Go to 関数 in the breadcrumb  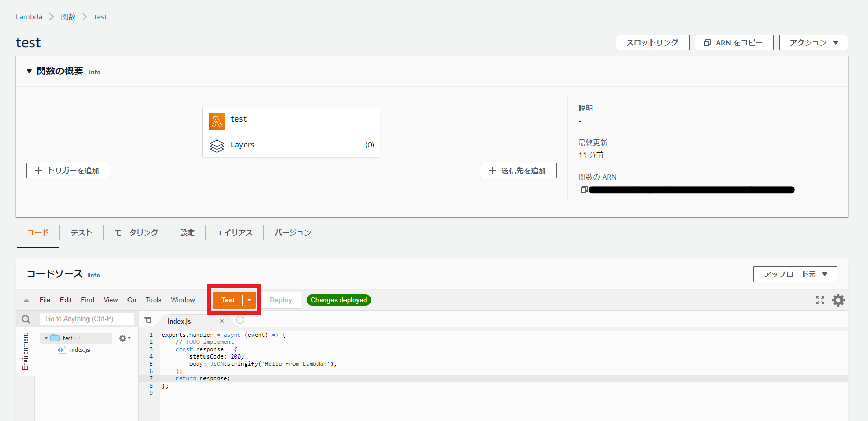pyautogui.click(x=69, y=17)
